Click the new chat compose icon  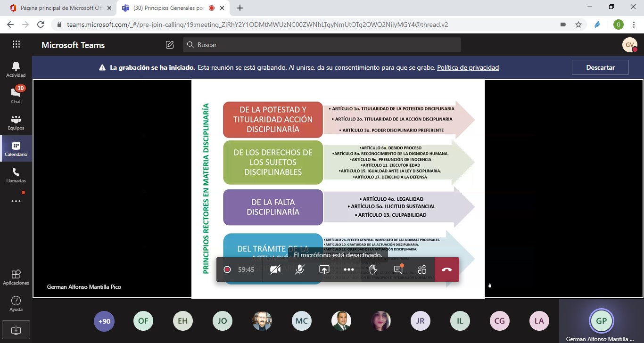click(170, 45)
